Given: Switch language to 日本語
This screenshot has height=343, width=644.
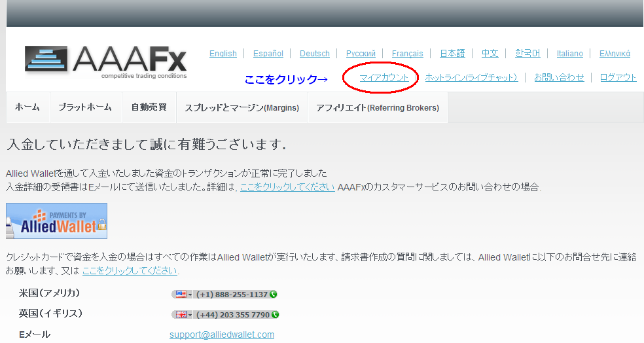Looking at the screenshot, I should (x=452, y=54).
